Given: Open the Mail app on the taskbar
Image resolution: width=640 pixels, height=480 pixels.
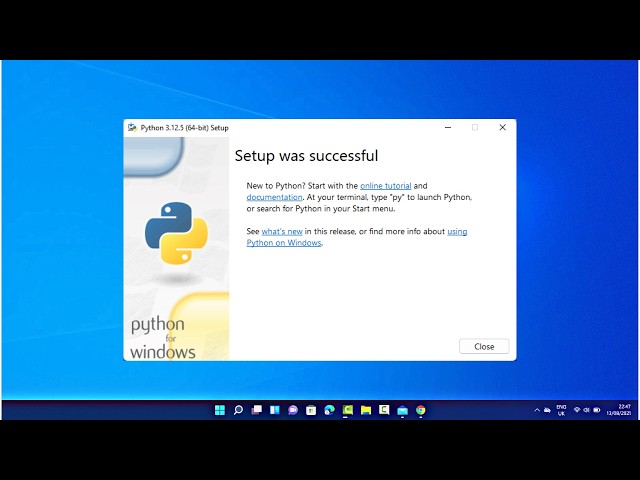Looking at the screenshot, I should 402,410.
